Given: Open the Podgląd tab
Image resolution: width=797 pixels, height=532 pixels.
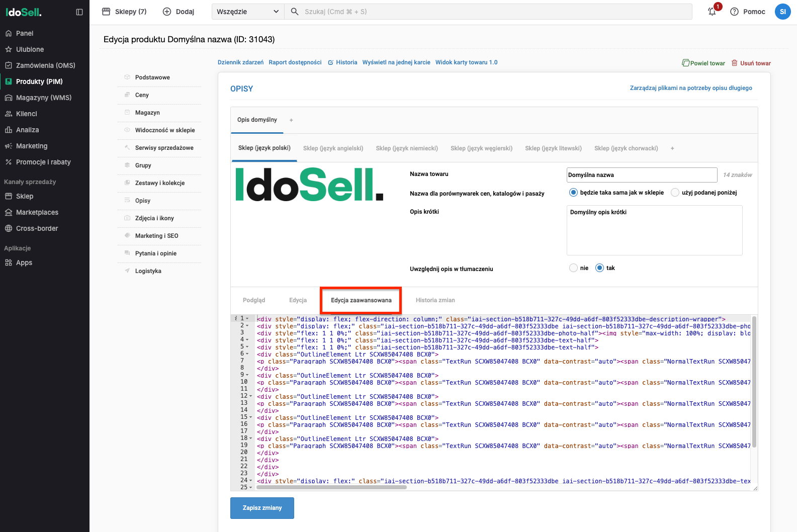Looking at the screenshot, I should pos(254,300).
